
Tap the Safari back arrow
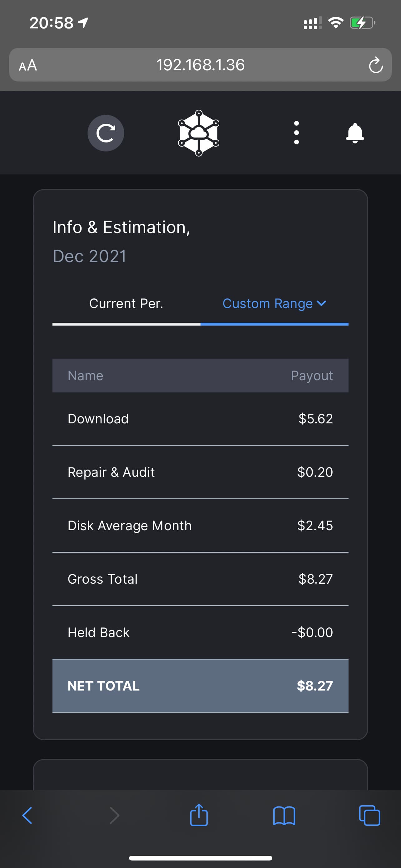point(27,816)
